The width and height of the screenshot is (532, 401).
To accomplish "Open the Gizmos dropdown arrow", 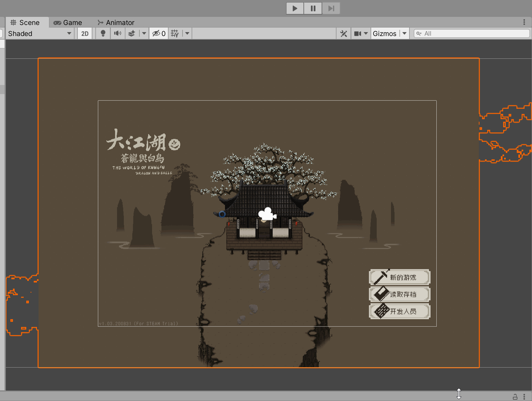I will coord(404,33).
